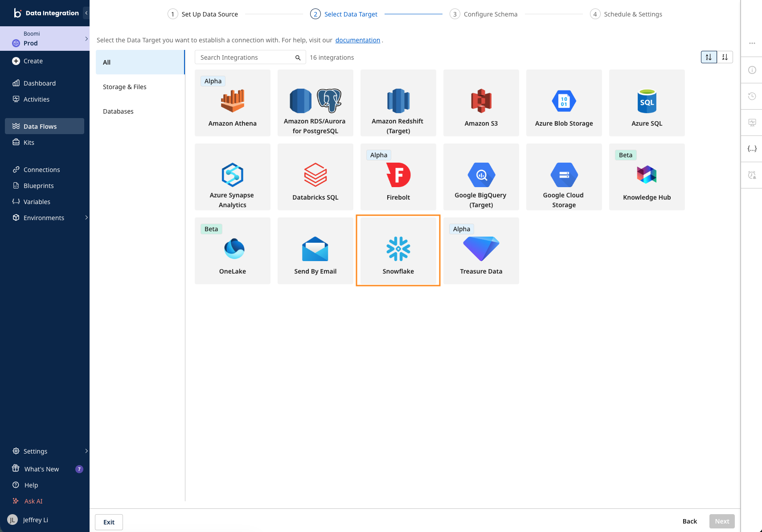The height and width of the screenshot is (532, 762).
Task: Expand the Environments submenu
Action: (x=86, y=217)
